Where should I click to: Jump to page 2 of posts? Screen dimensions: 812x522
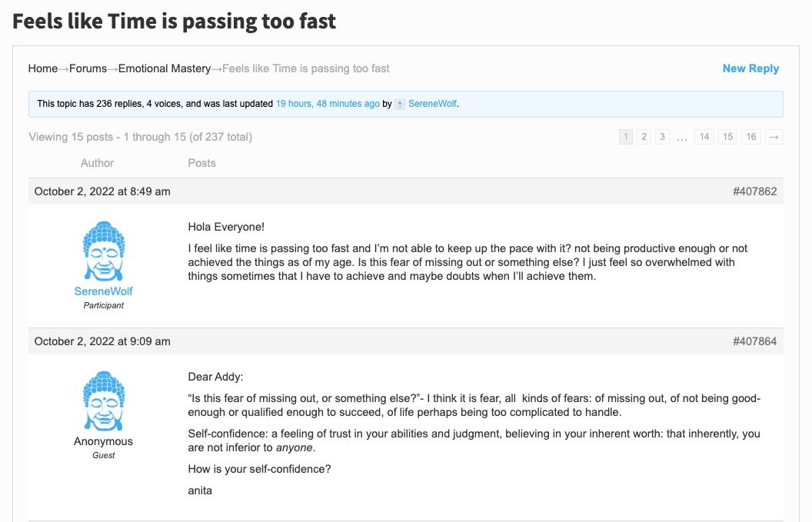pyautogui.click(x=644, y=137)
